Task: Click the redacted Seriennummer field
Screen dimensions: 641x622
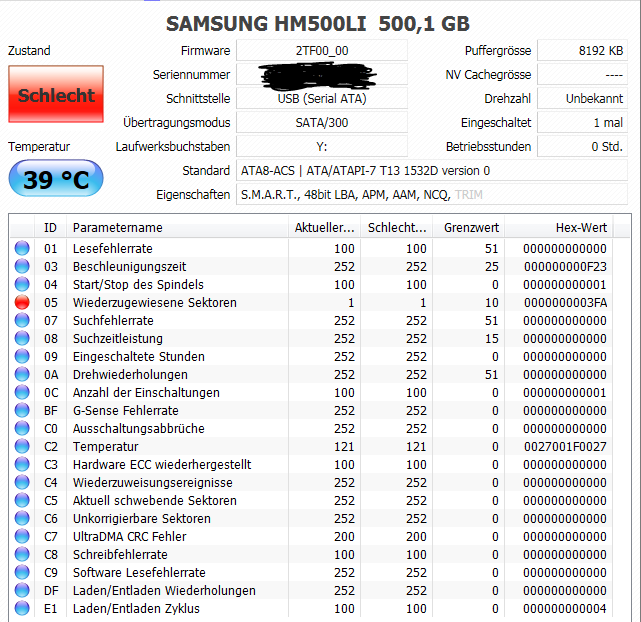Action: 322,75
